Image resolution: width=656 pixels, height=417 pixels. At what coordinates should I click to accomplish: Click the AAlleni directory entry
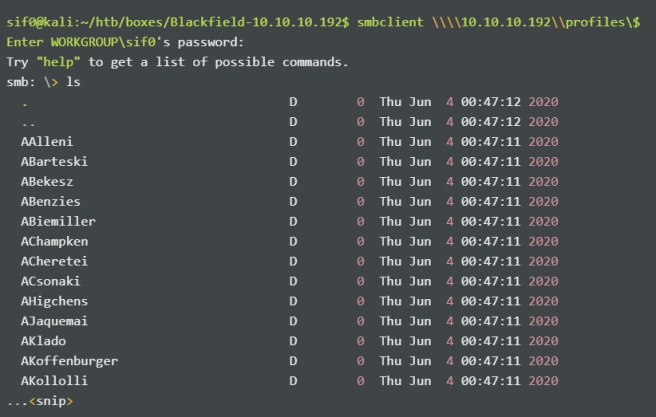tap(47, 141)
